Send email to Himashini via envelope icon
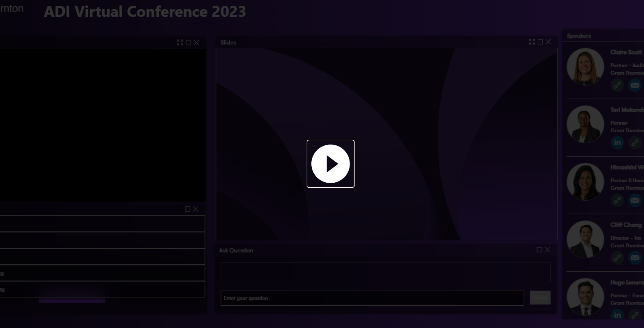 pyautogui.click(x=634, y=200)
